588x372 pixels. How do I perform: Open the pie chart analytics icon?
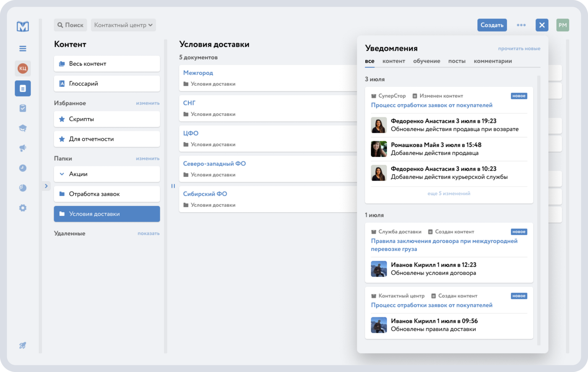[x=23, y=188]
